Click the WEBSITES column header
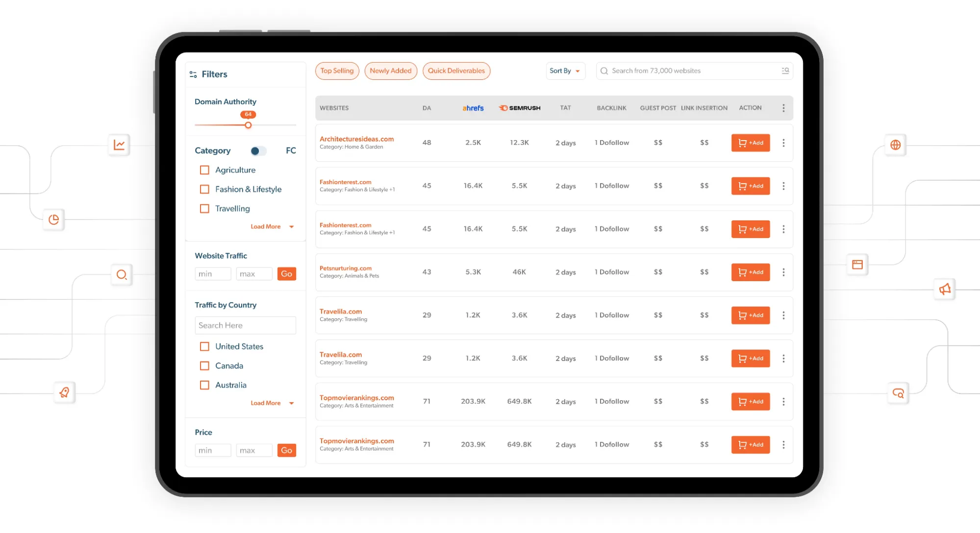Viewport: 980px width, 533px height. coord(334,108)
